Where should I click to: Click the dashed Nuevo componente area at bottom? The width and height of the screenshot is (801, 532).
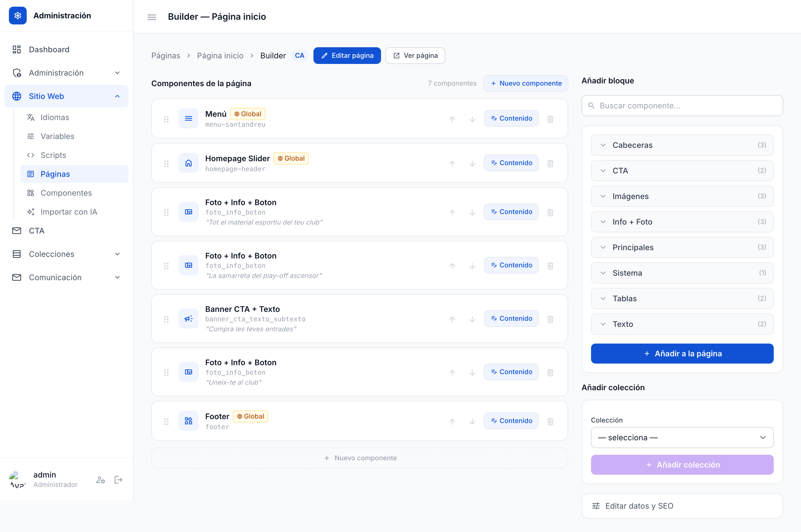359,458
